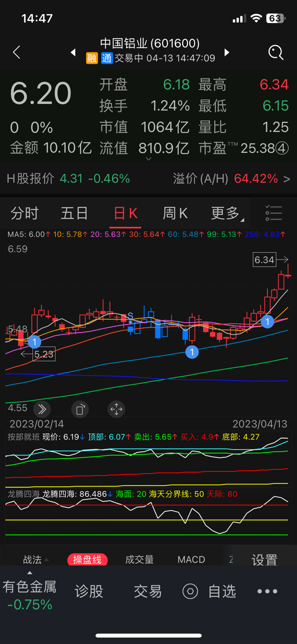The width and height of the screenshot is (297, 644).
Task: Rotate chart to landscape icon
Action: pos(80,409)
